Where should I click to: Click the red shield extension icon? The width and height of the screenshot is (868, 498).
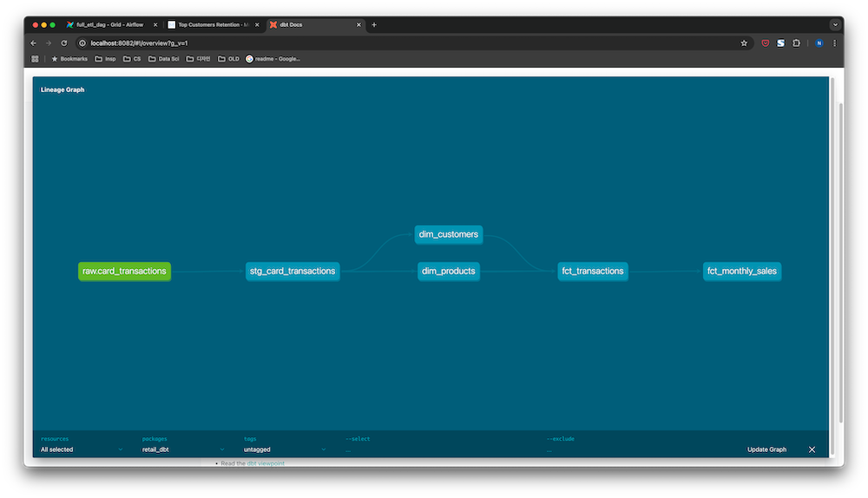click(765, 43)
